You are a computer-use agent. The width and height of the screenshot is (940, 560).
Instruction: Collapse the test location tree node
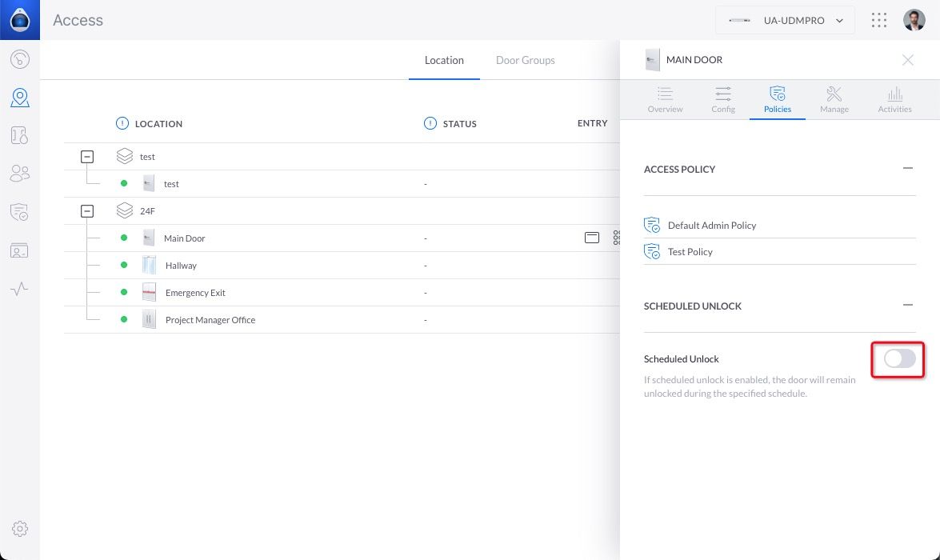[87, 157]
